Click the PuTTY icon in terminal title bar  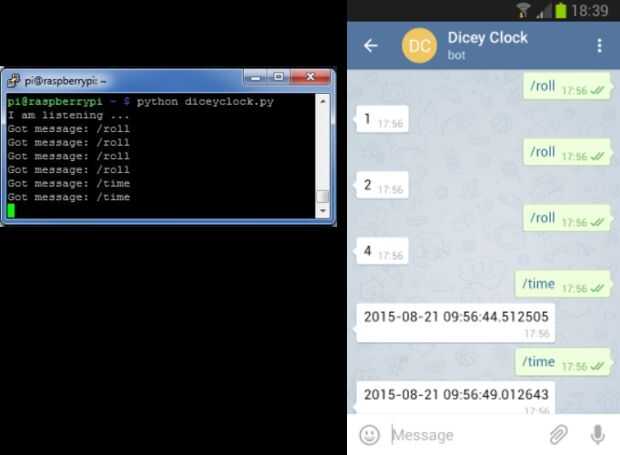[13, 81]
